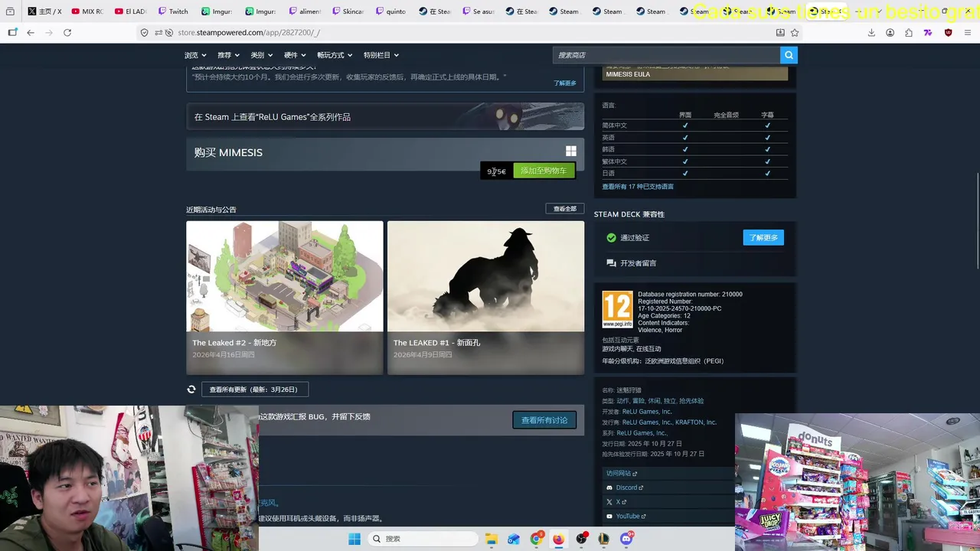Image resolution: width=980 pixels, height=551 pixels.
Task: Click the browser address bar URL
Action: pos(249,33)
